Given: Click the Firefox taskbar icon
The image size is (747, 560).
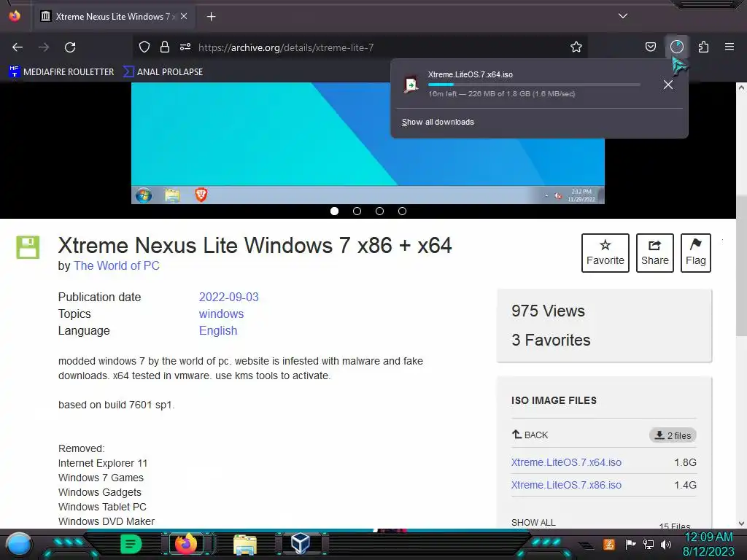Looking at the screenshot, I should click(186, 544).
